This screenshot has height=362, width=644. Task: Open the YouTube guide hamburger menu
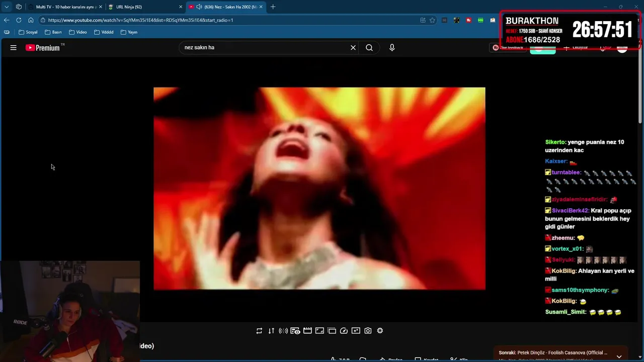(x=14, y=48)
